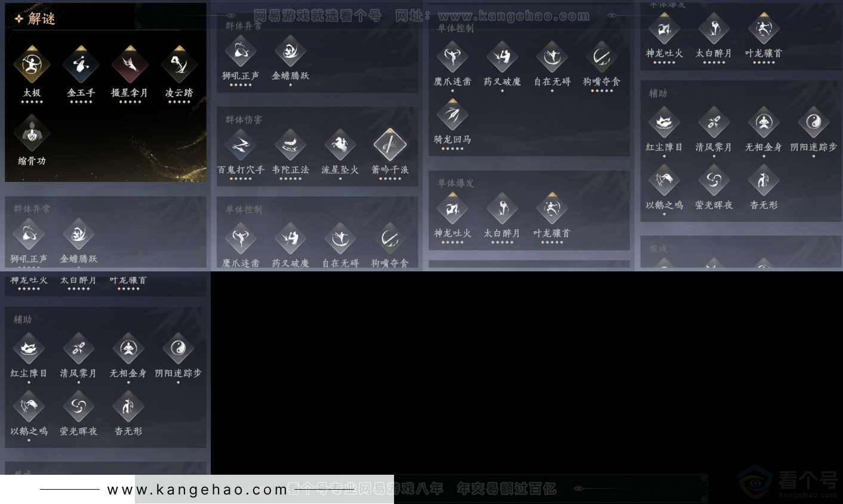
Task: Click the 韦陀正法 skill icon
Action: pyautogui.click(x=291, y=145)
